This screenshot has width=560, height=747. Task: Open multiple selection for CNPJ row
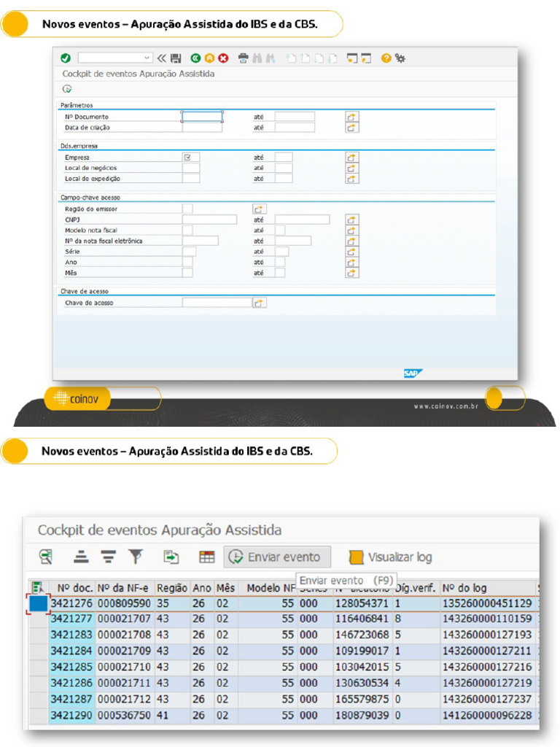point(352,220)
